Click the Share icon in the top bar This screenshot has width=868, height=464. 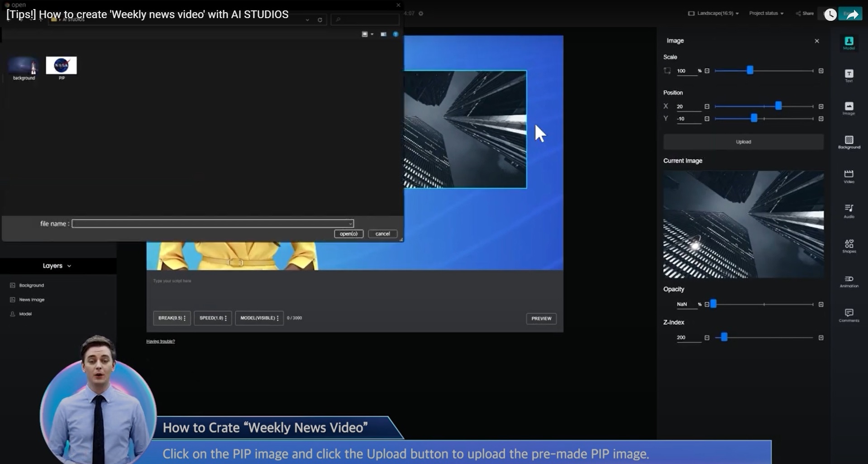pyautogui.click(x=798, y=14)
